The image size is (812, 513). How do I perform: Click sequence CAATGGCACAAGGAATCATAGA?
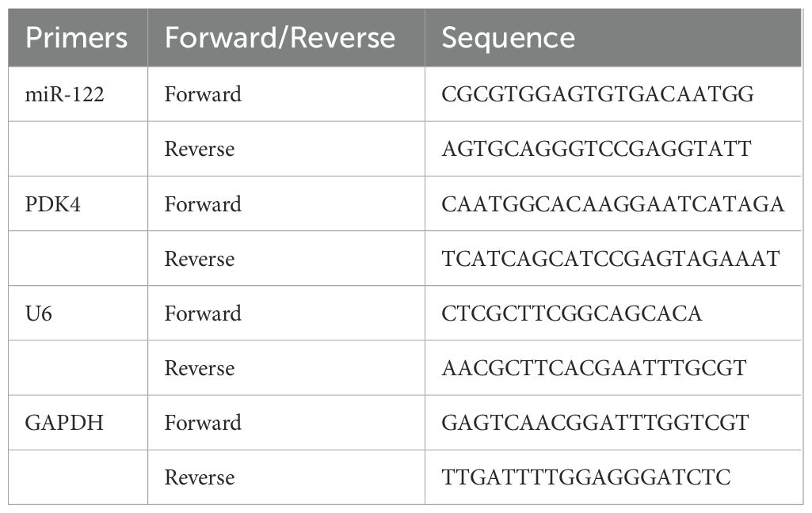point(613,204)
